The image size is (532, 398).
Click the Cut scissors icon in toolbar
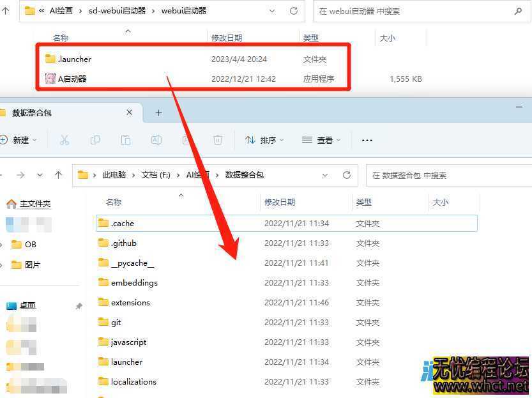coord(65,140)
